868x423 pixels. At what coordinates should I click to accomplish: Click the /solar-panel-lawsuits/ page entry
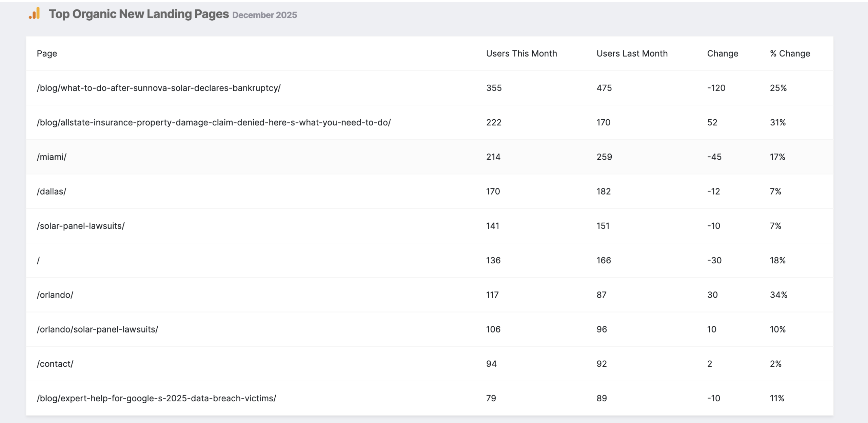(81, 226)
